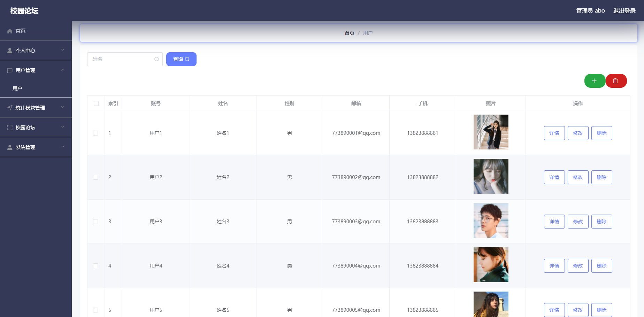Click 删除 button for 用户1
This screenshot has height=317, width=644.
point(602,133)
